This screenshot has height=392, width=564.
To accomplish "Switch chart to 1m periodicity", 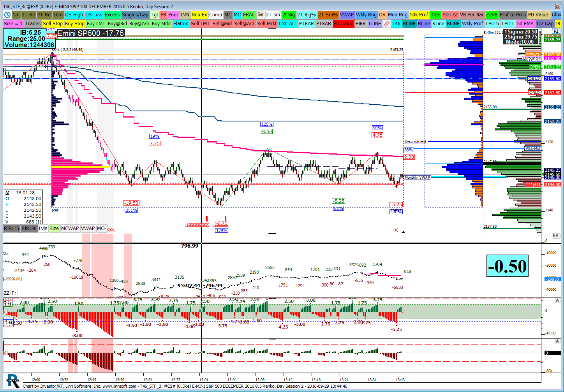I will point(16,15).
